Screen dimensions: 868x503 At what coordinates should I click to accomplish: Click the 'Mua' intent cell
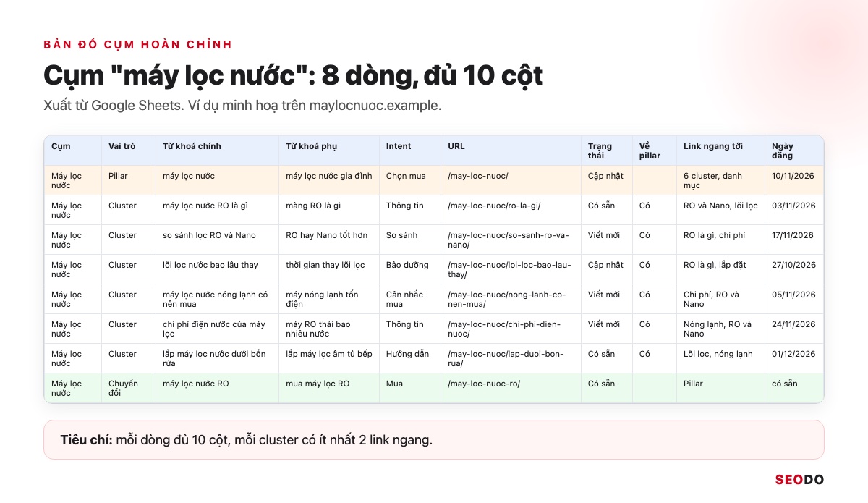point(409,388)
